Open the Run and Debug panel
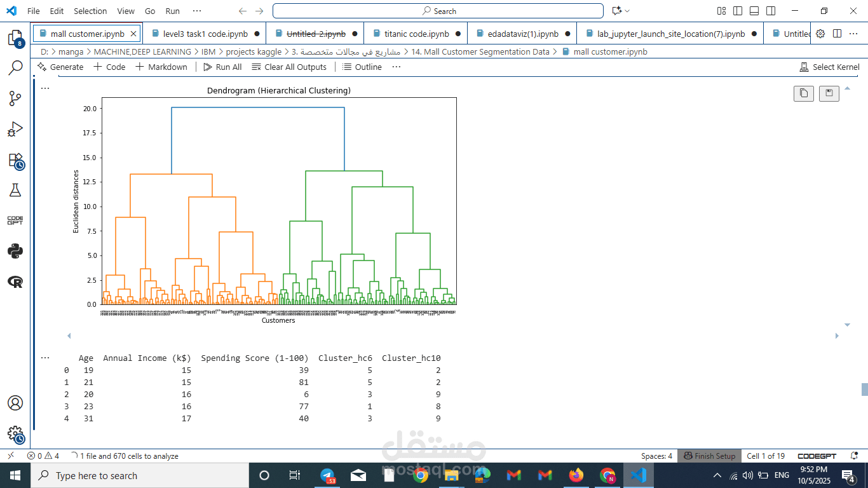This screenshot has height=488, width=868. tap(15, 130)
